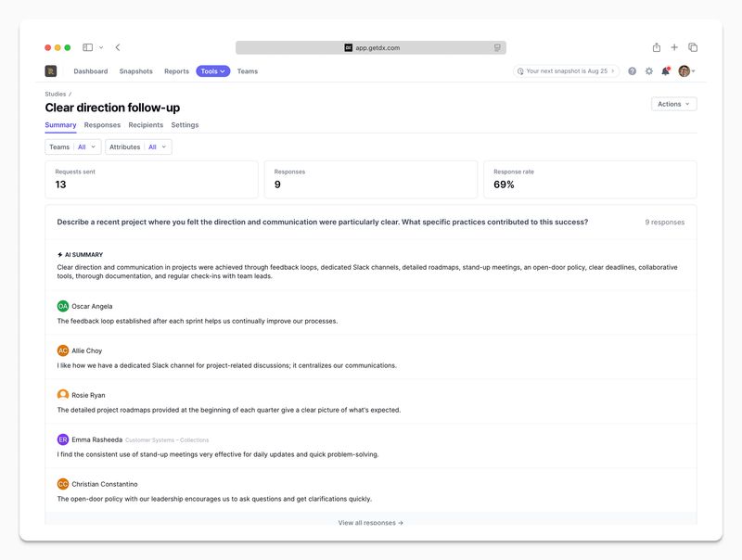The width and height of the screenshot is (742, 560).
Task: Open the Attributes filter dropdown
Action: pos(137,146)
